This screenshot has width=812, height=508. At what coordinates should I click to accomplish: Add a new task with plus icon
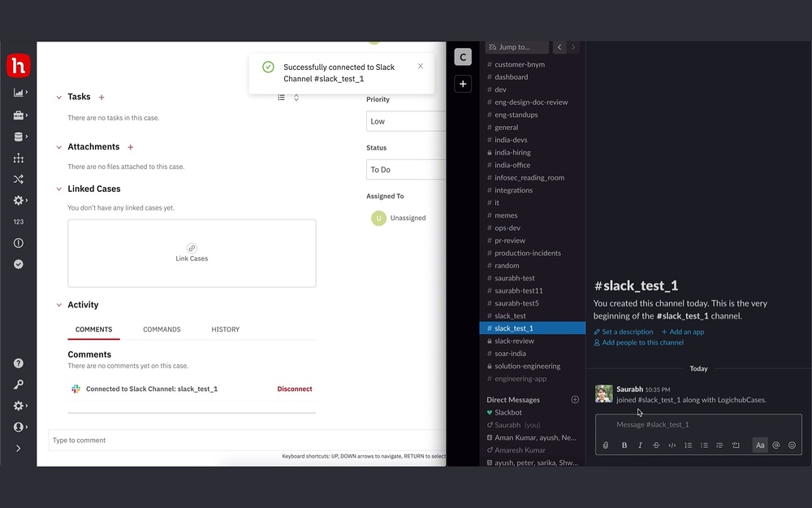[101, 98]
